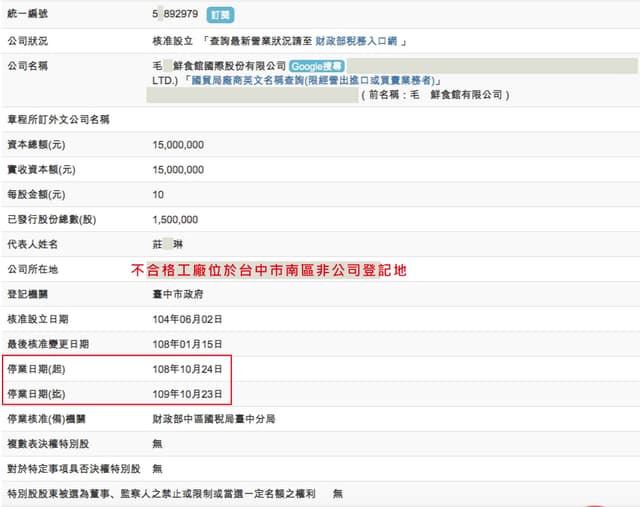Screen dimensions: 640x507
Task: Click the 公司名稱 label
Action: (28, 66)
